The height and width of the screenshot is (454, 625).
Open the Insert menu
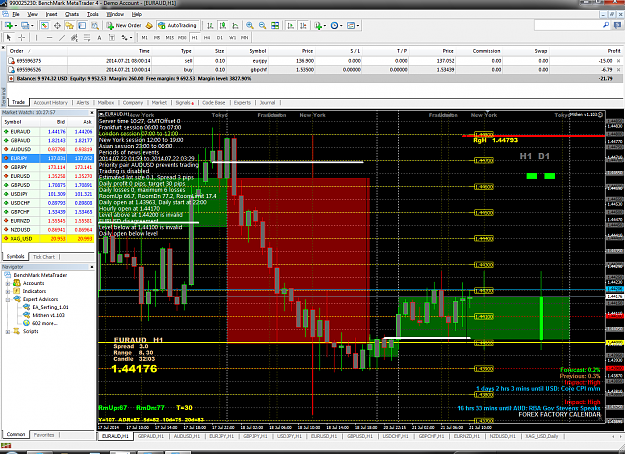51,14
